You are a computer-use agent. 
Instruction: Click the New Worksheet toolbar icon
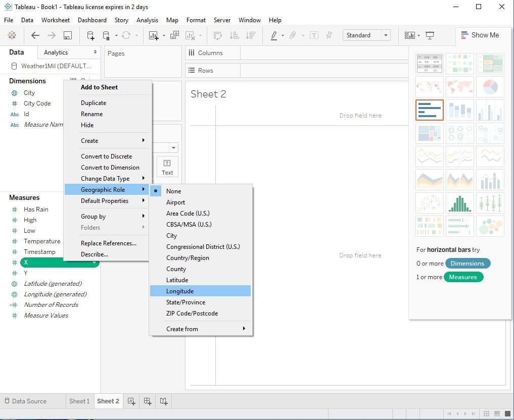pos(154,35)
